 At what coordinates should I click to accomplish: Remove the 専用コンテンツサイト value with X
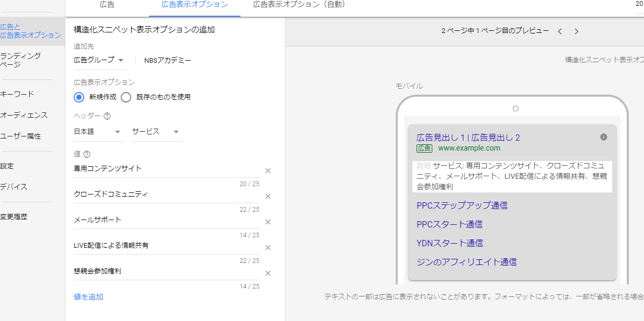pos(268,171)
